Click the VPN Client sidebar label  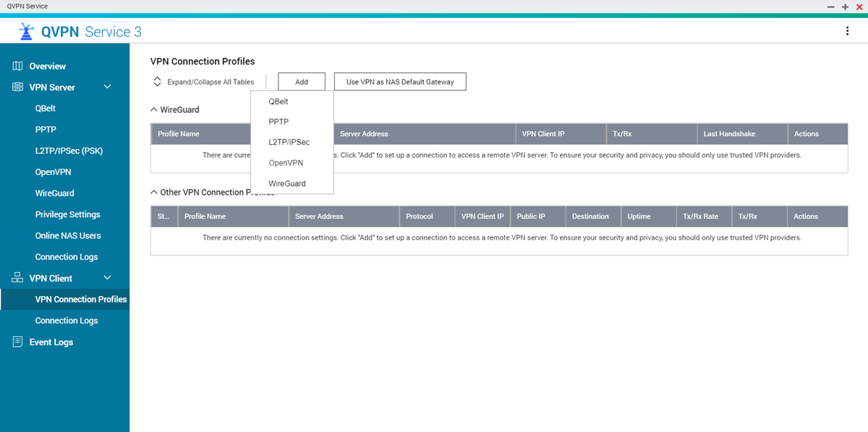(51, 278)
